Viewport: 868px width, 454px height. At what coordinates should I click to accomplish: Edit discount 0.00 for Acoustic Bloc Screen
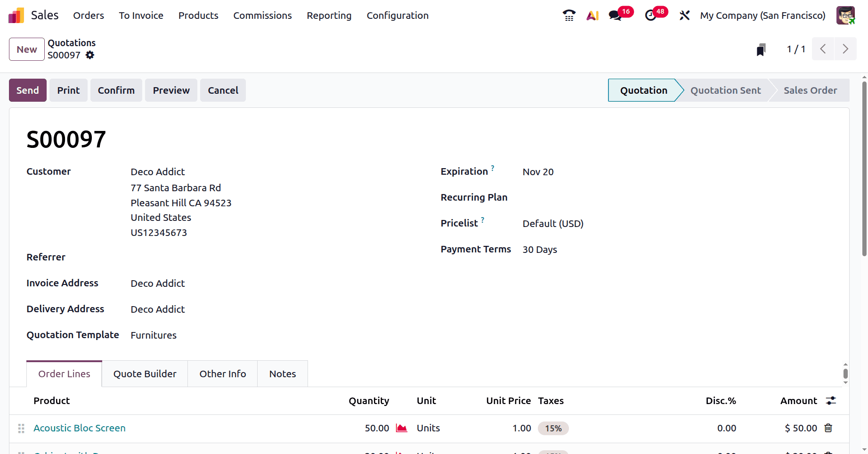[x=727, y=428]
